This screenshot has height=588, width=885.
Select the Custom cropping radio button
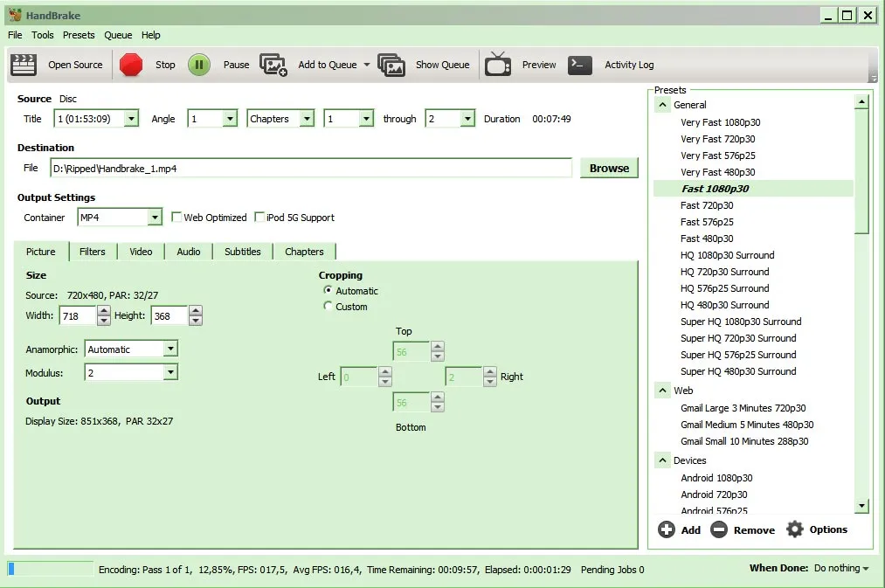click(328, 307)
